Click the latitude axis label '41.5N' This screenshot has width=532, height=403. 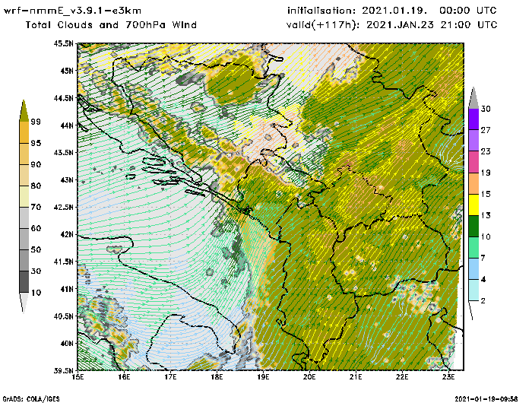click(63, 262)
